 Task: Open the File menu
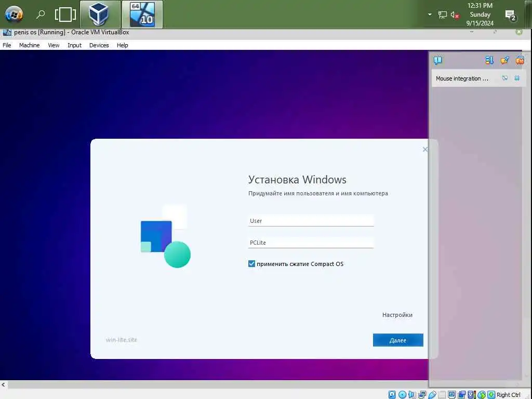pos(7,45)
